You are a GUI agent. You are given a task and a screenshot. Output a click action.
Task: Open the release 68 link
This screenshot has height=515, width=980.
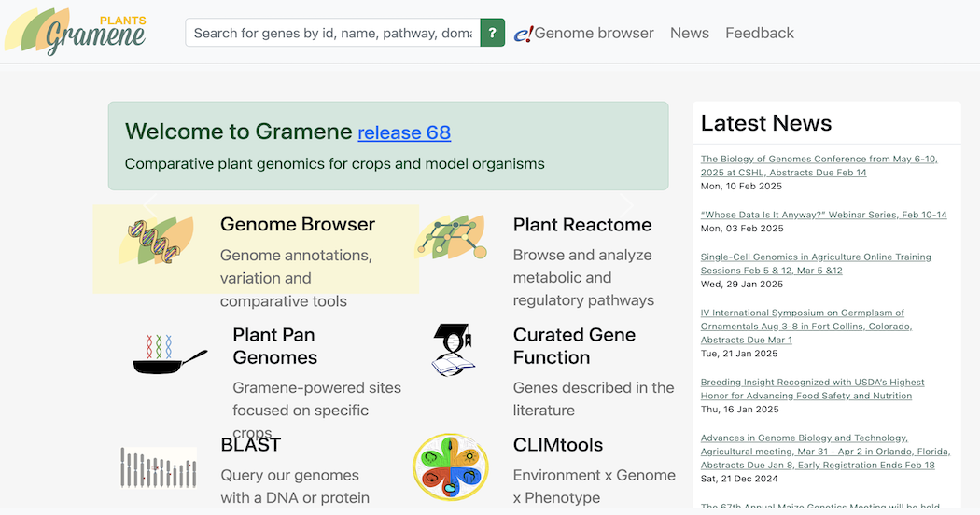[404, 132]
